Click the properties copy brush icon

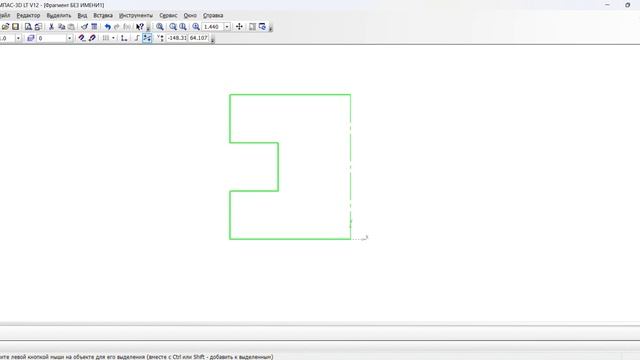pos(84,27)
